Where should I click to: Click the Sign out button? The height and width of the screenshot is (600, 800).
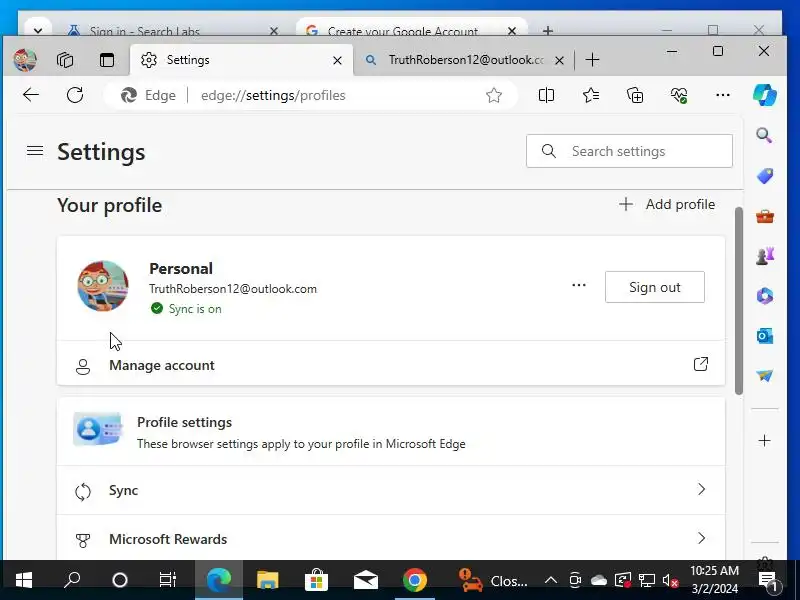click(x=655, y=287)
